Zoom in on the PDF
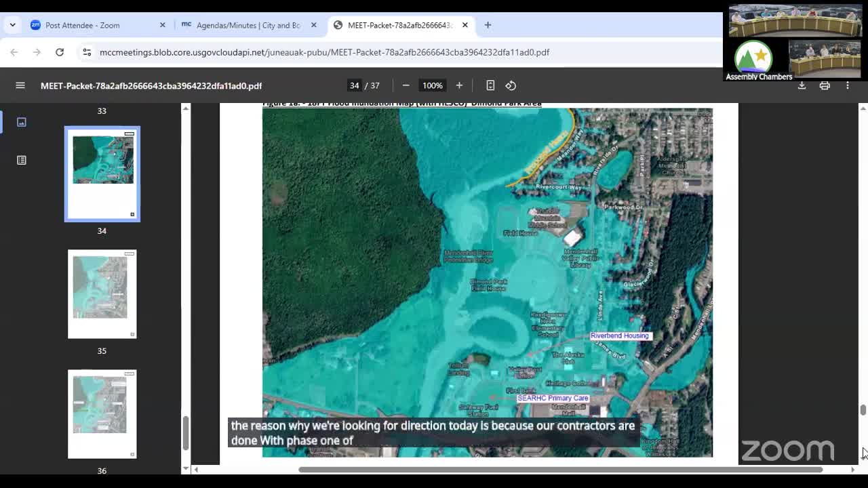Screen dimensions: 868x488 [x=459, y=85]
